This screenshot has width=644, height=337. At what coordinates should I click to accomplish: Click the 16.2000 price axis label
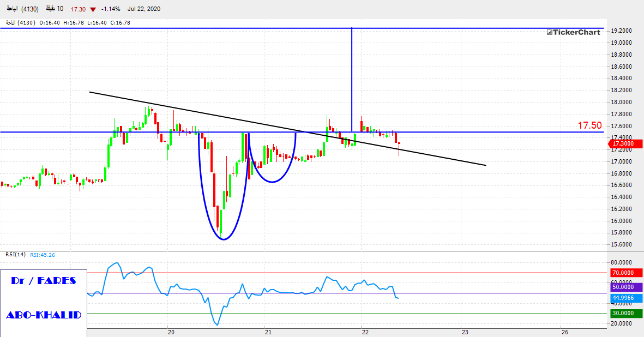pos(621,209)
